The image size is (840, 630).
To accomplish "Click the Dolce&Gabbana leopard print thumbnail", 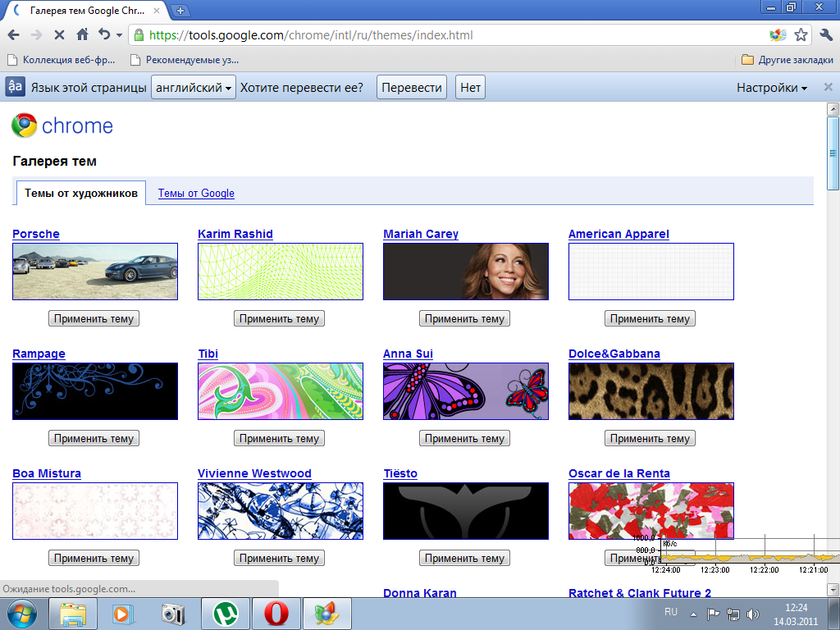I will (651, 391).
